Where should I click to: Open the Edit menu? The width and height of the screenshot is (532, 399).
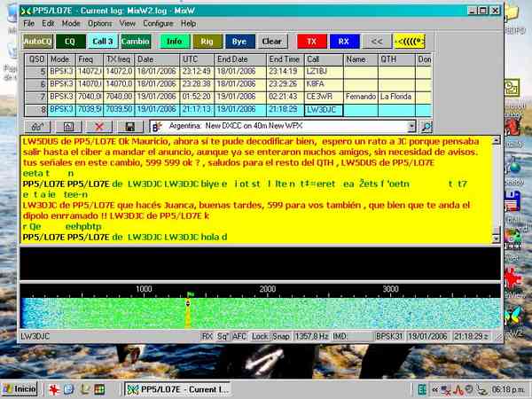[x=48, y=23]
